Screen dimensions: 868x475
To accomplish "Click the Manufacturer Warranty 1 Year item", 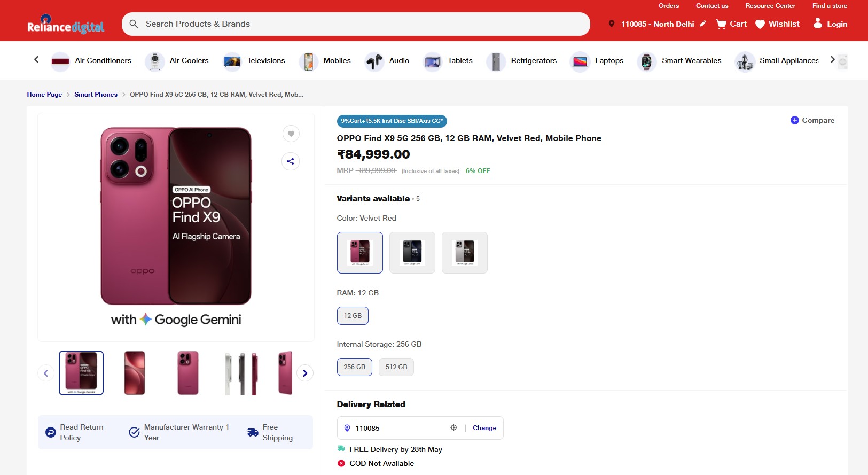I will tap(180, 432).
